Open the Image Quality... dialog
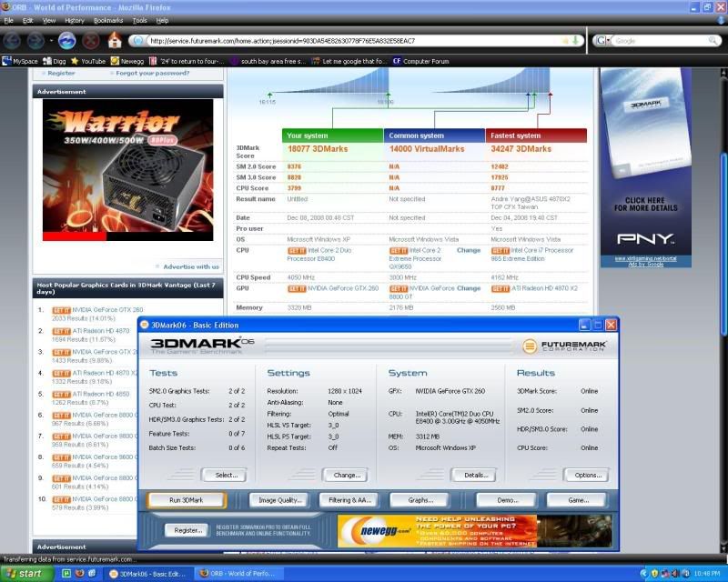The width and height of the screenshot is (728, 582). click(x=280, y=500)
